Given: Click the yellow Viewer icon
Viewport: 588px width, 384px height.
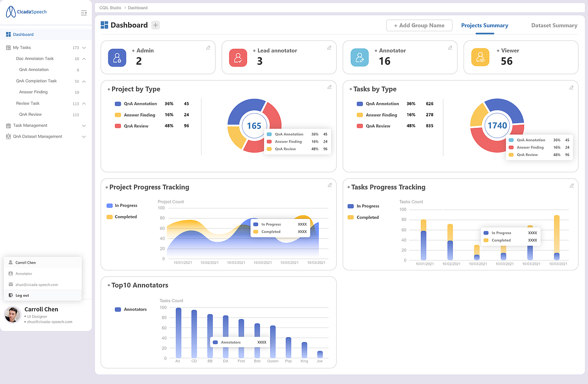Looking at the screenshot, I should (480, 57).
